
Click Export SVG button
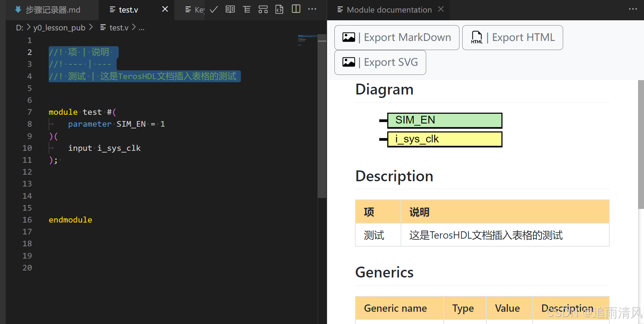pos(380,62)
